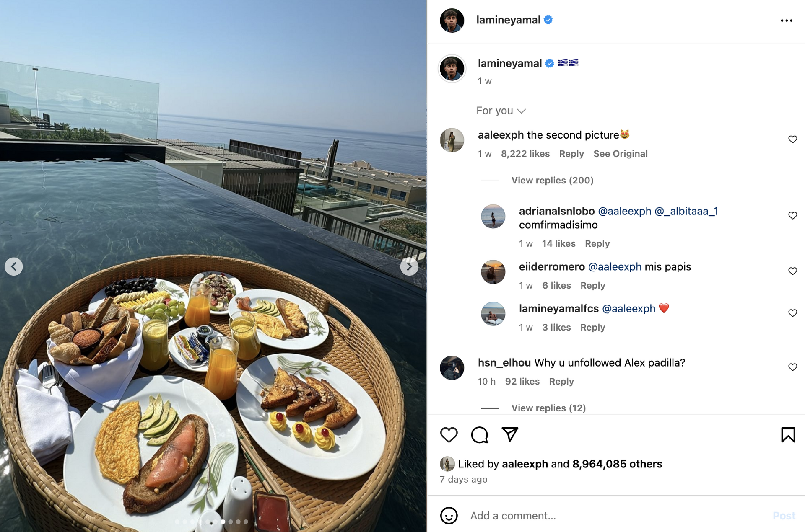This screenshot has height=532, width=805.
Task: Open comments via speech bubble icon
Action: [479, 435]
